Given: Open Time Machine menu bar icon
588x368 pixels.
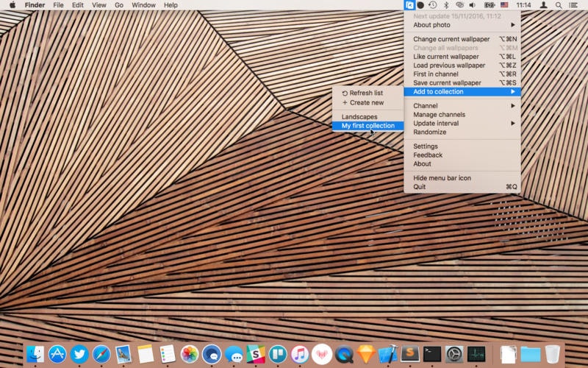Looking at the screenshot, I should [433, 5].
